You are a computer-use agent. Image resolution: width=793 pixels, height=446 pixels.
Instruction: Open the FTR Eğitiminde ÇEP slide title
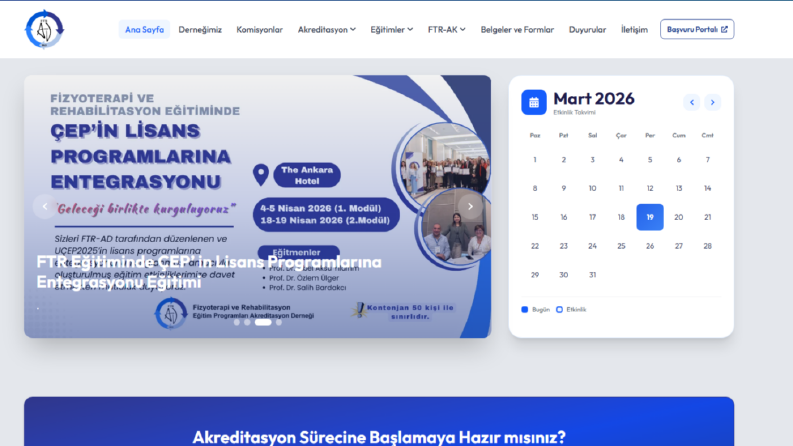(209, 272)
